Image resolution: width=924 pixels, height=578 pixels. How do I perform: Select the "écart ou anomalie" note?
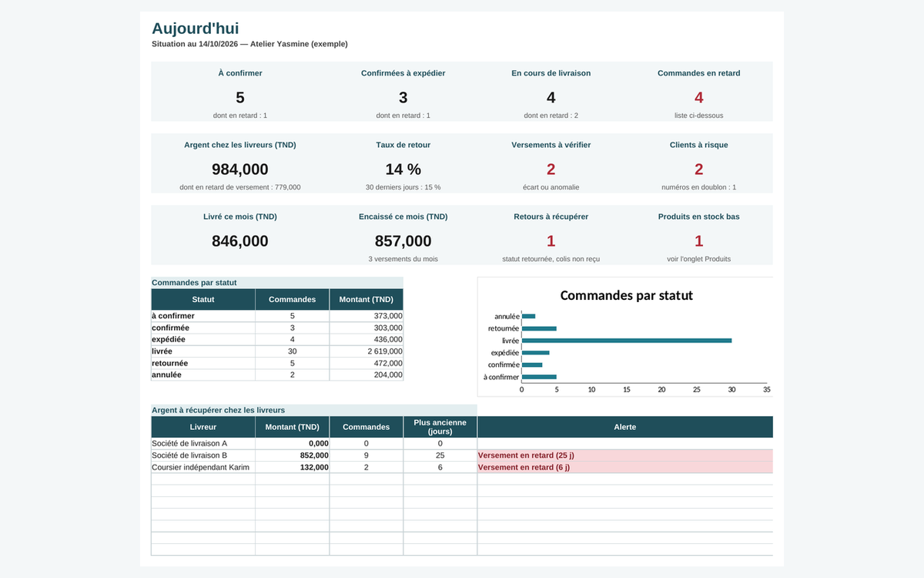coord(551,187)
